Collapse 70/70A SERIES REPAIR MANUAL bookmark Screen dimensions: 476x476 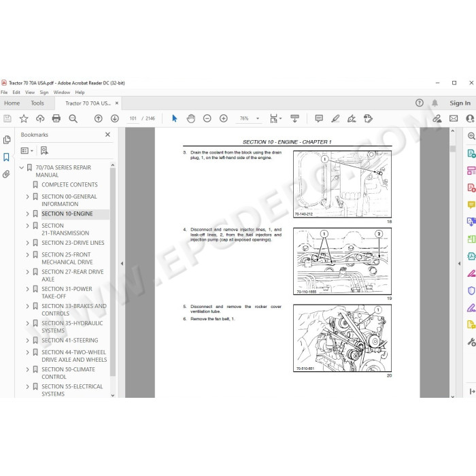(x=22, y=167)
